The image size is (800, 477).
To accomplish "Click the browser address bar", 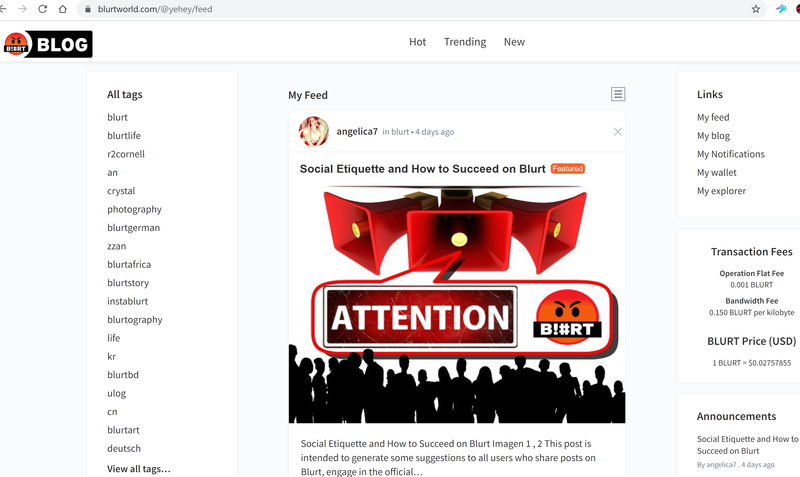I will (400, 9).
